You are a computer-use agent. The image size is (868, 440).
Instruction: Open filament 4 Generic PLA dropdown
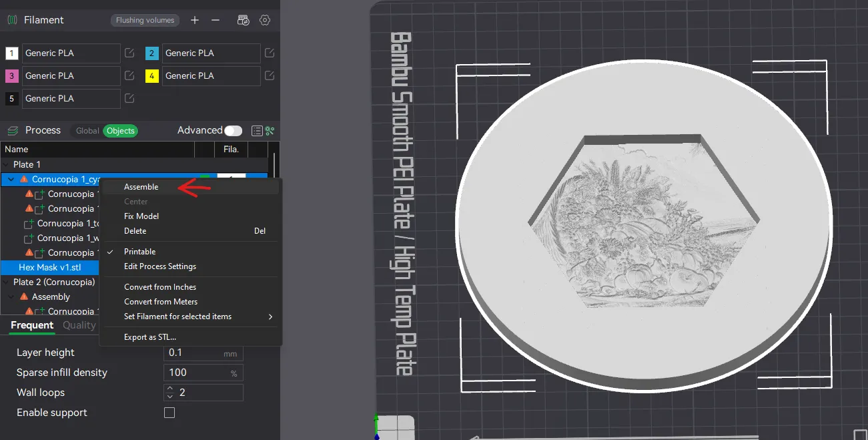click(211, 75)
